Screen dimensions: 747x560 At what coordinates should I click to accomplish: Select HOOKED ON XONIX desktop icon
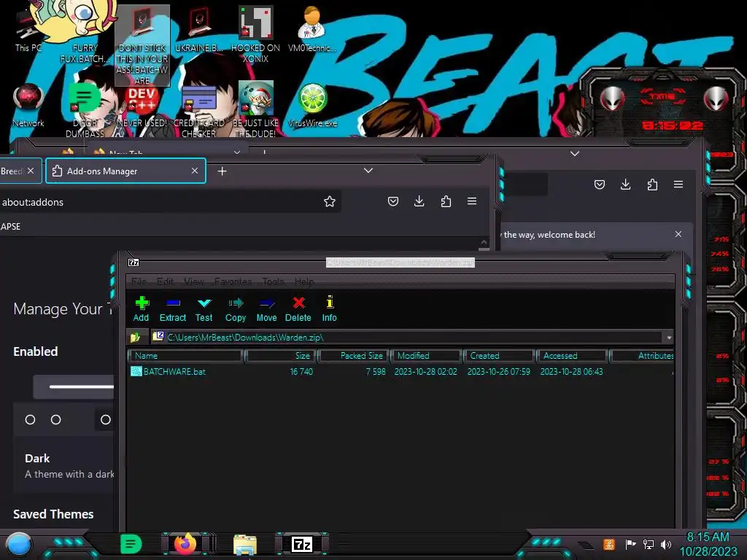pyautogui.click(x=255, y=35)
